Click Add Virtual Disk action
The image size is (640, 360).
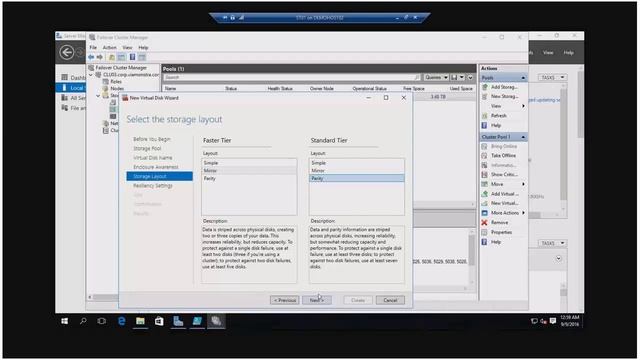click(x=504, y=194)
